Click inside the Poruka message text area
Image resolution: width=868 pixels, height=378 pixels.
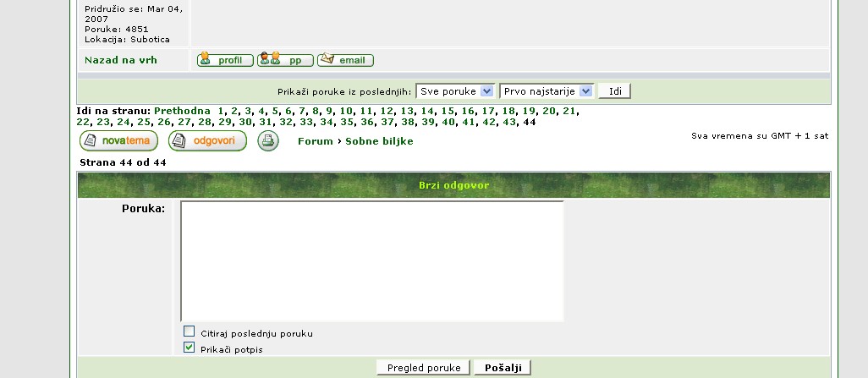[x=372, y=260]
